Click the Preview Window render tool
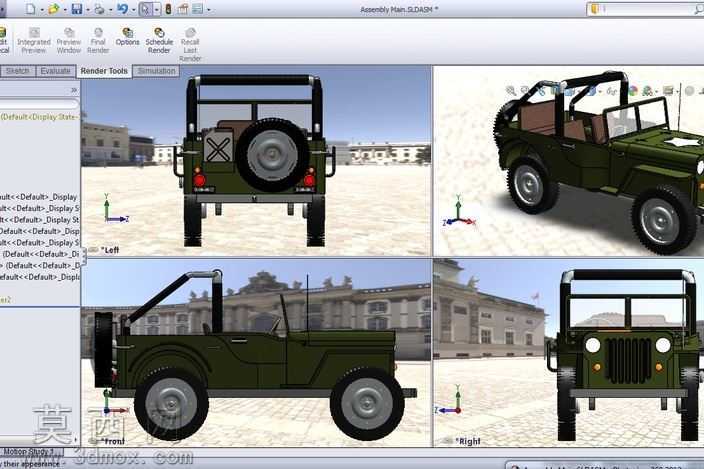 (x=69, y=40)
